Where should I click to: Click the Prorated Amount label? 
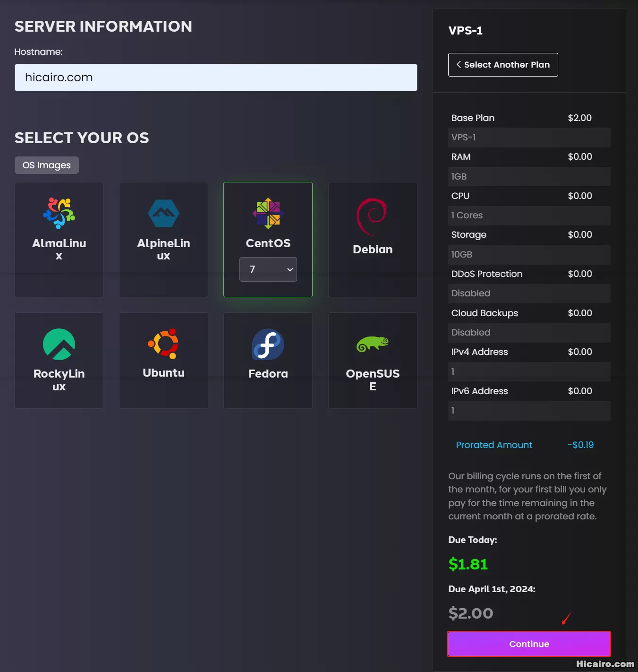pos(494,445)
